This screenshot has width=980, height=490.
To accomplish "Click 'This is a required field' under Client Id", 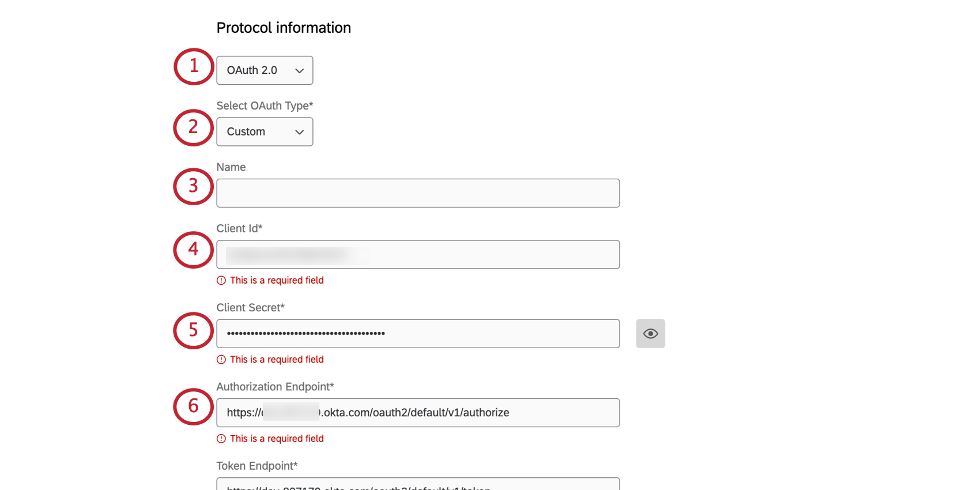I will click(277, 280).
